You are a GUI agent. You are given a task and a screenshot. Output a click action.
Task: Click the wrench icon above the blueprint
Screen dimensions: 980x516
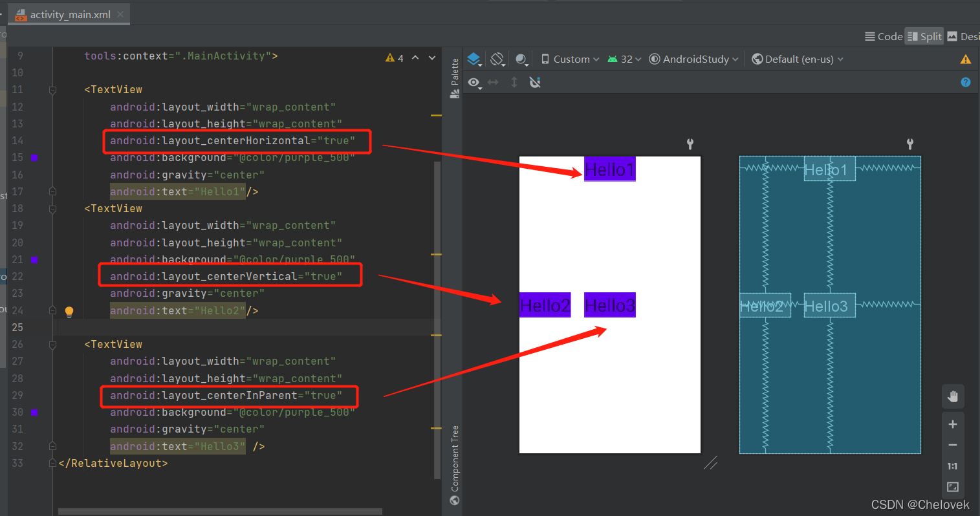pyautogui.click(x=909, y=144)
